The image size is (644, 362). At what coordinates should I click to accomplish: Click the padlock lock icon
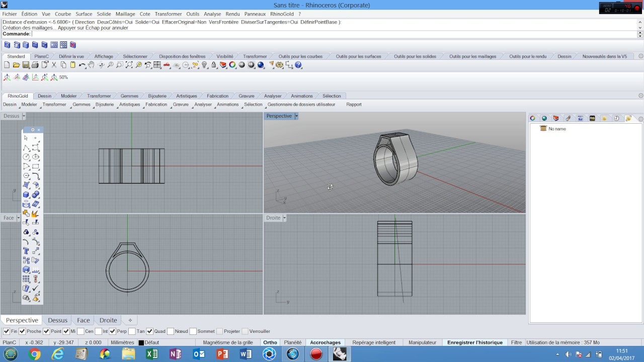pyautogui.click(x=214, y=65)
